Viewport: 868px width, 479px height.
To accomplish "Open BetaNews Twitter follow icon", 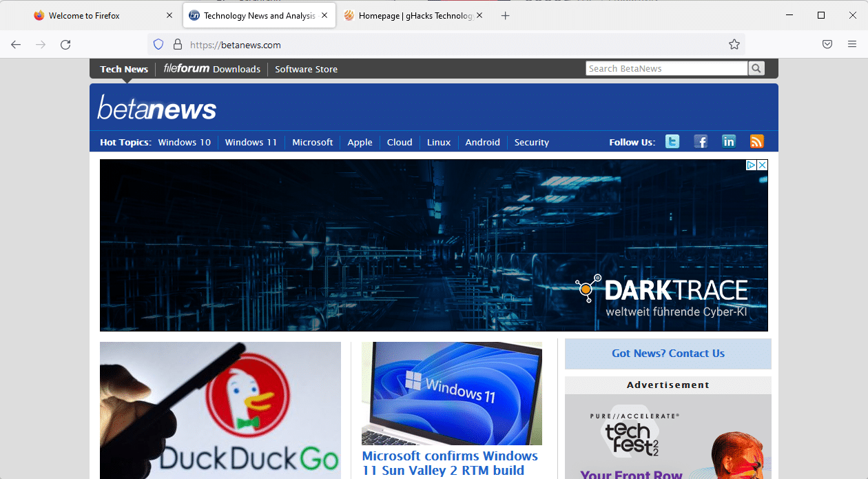I will pos(672,141).
